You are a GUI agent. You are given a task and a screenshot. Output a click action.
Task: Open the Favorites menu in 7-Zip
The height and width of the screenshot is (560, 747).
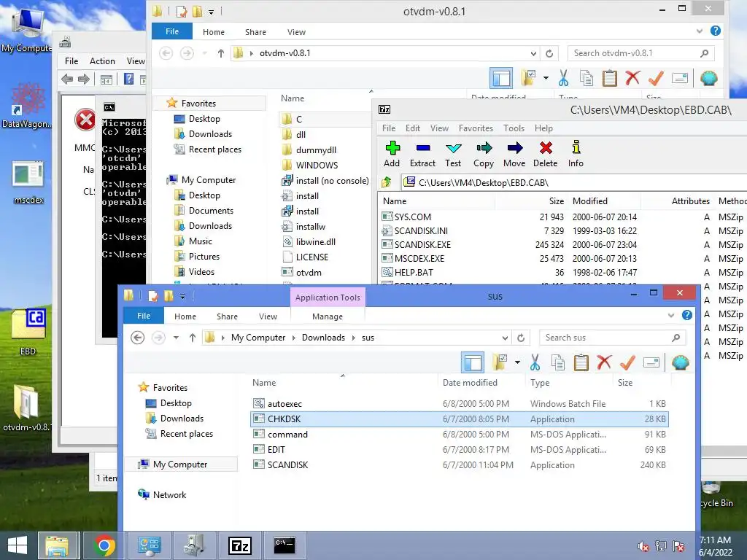(476, 128)
